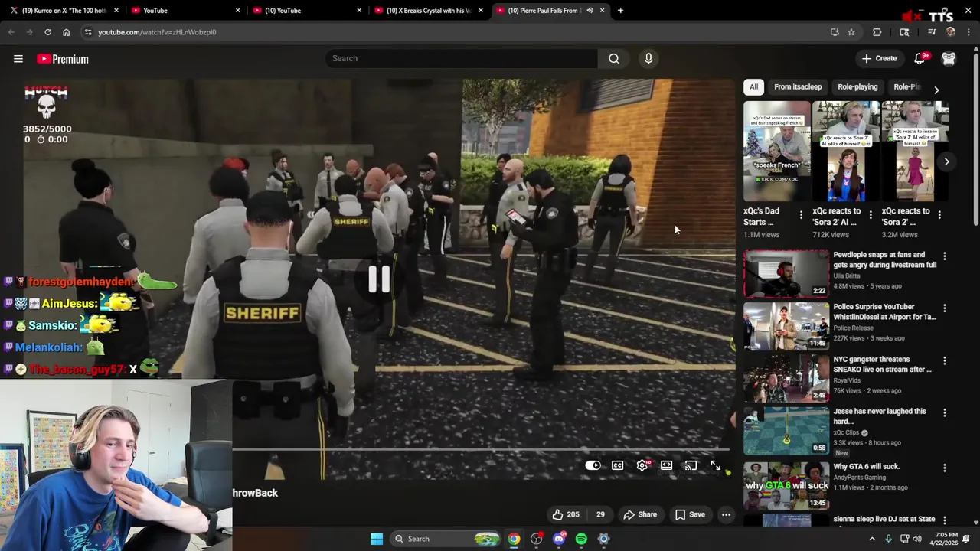Open YouTube notifications bell
980x551 pixels.
(x=920, y=58)
